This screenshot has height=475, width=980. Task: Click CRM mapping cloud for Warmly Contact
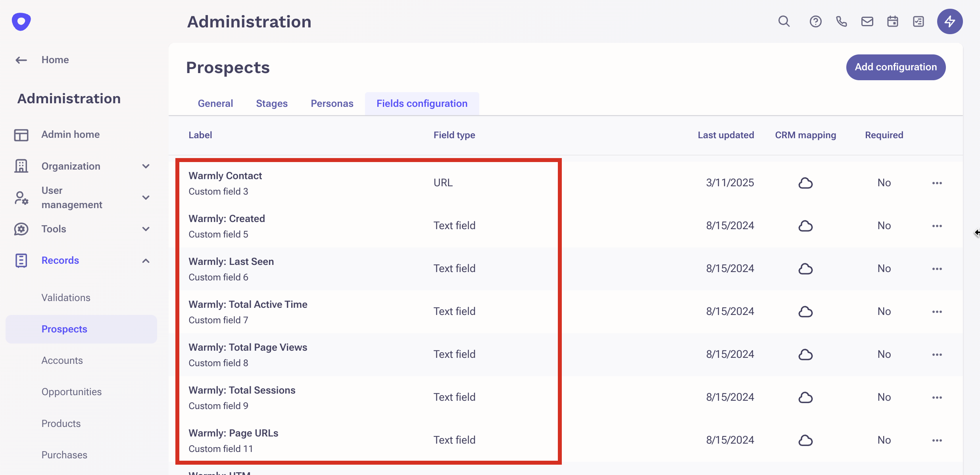(805, 183)
